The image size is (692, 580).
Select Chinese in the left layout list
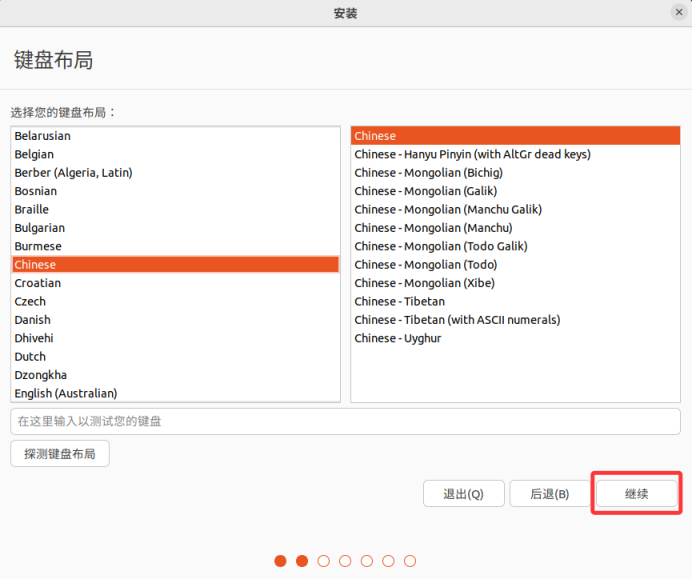pos(175,265)
